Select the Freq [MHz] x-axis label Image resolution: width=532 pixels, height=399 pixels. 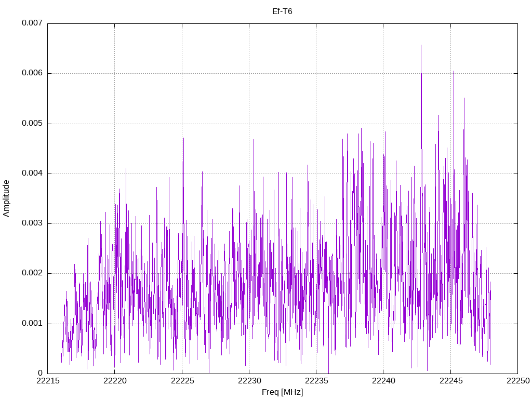282,392
